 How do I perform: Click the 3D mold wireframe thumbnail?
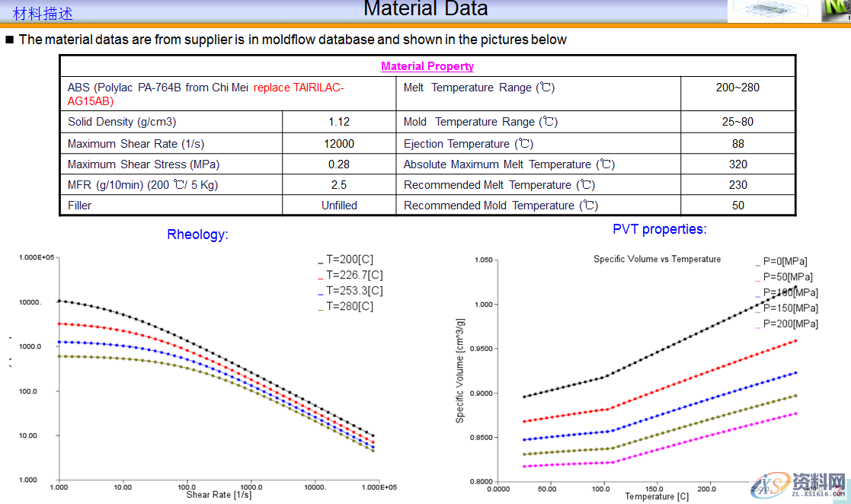click(x=771, y=11)
